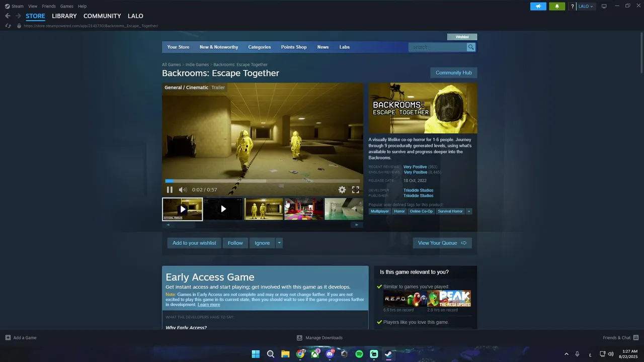644x362 pixels.
Task: Expand tags with the plus button
Action: point(469,211)
